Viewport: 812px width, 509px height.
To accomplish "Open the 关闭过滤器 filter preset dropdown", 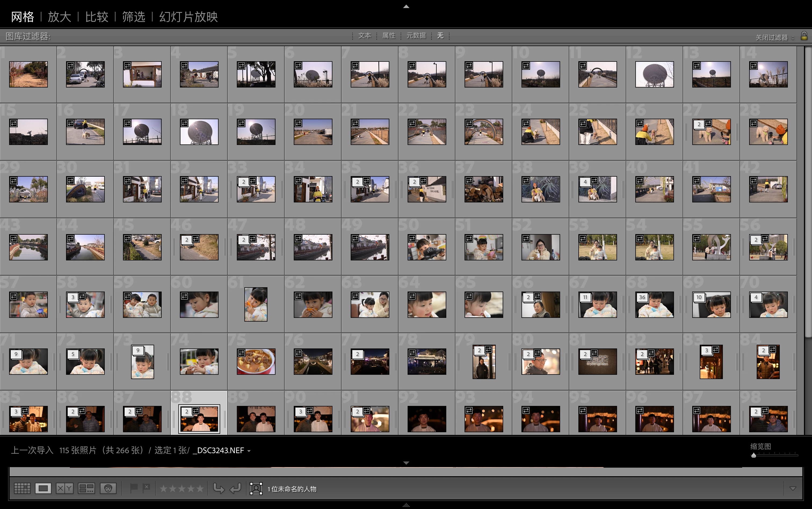I will point(774,37).
